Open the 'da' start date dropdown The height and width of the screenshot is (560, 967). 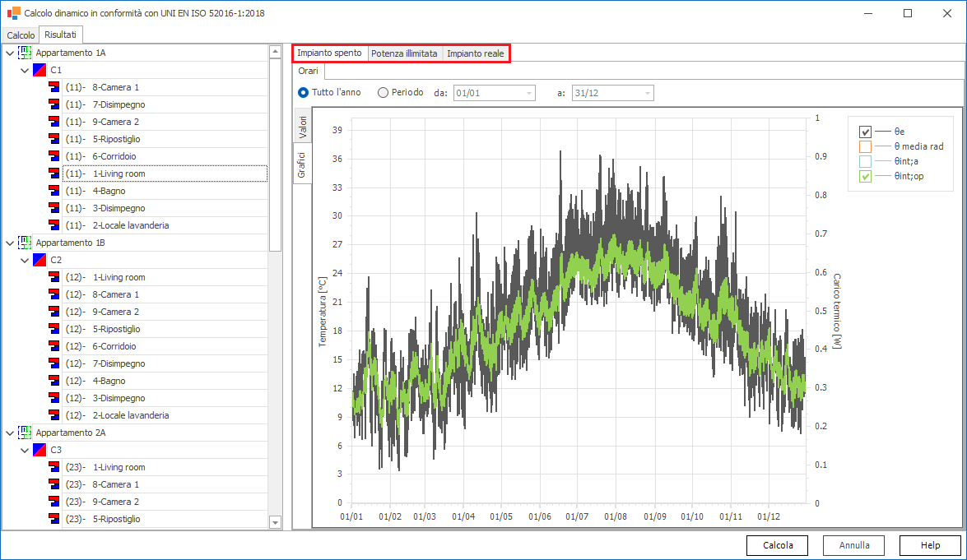(528, 93)
